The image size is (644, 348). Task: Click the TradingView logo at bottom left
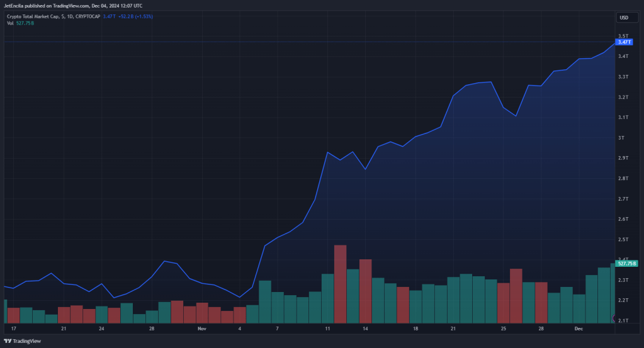[22, 341]
